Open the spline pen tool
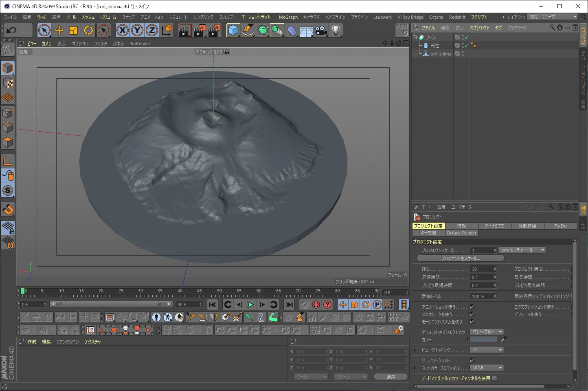The image size is (588, 391). click(x=248, y=30)
